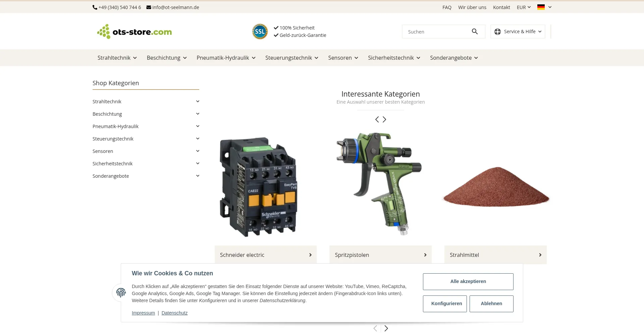Click the search magnifier icon
This screenshot has height=333, width=644.
tap(475, 32)
